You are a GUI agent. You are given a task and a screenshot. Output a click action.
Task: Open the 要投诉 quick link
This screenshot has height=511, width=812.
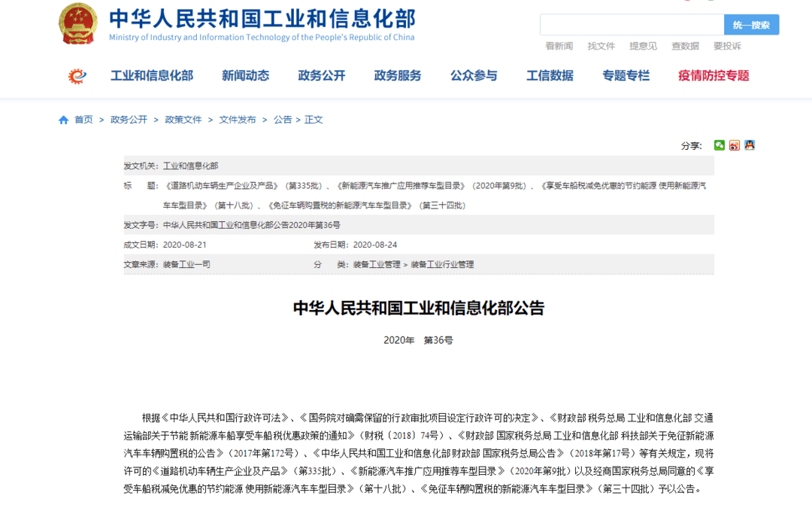727,46
